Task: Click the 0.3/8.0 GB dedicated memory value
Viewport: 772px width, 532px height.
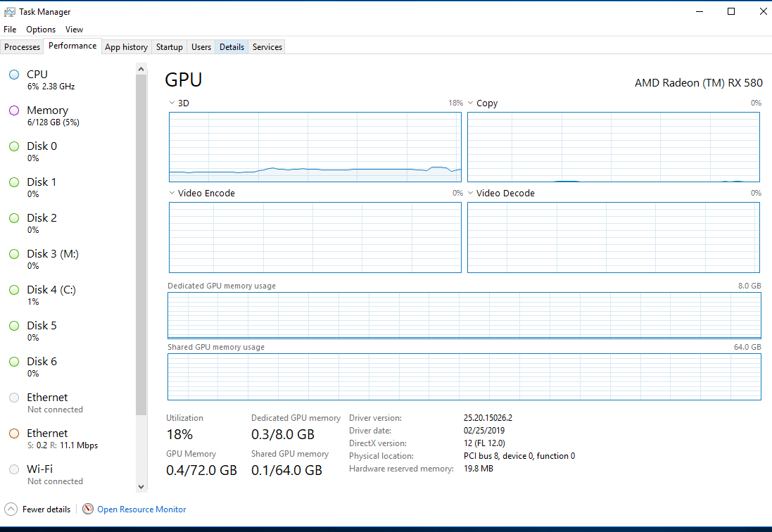Action: coord(283,435)
